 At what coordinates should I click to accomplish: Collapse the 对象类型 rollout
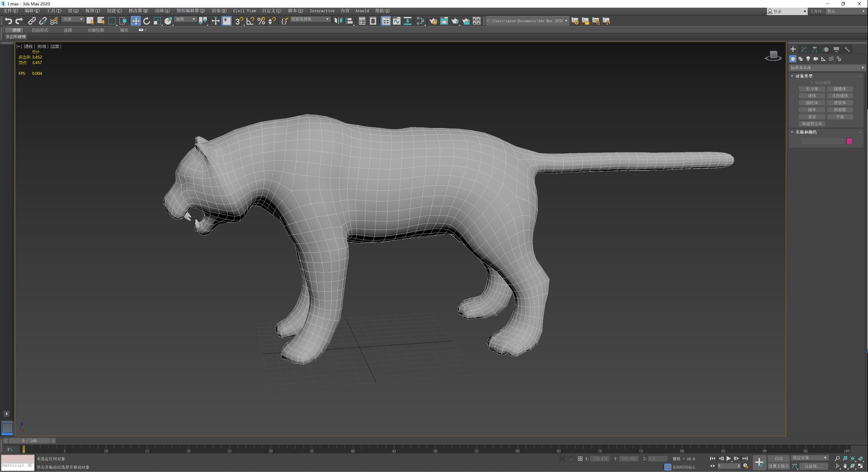click(804, 76)
